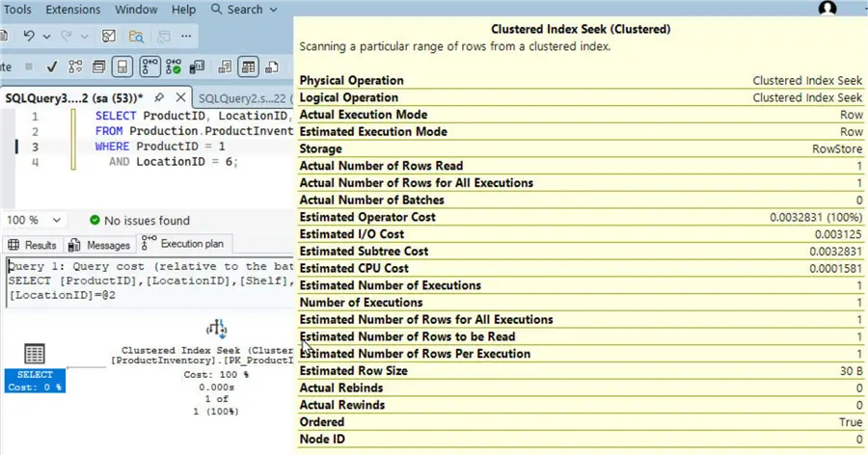Toggle Include Live Query Statistics

click(174, 67)
